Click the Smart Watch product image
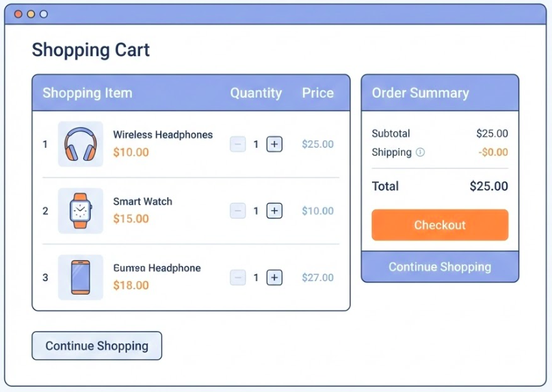Viewport: 552px width, 392px height. tap(81, 211)
